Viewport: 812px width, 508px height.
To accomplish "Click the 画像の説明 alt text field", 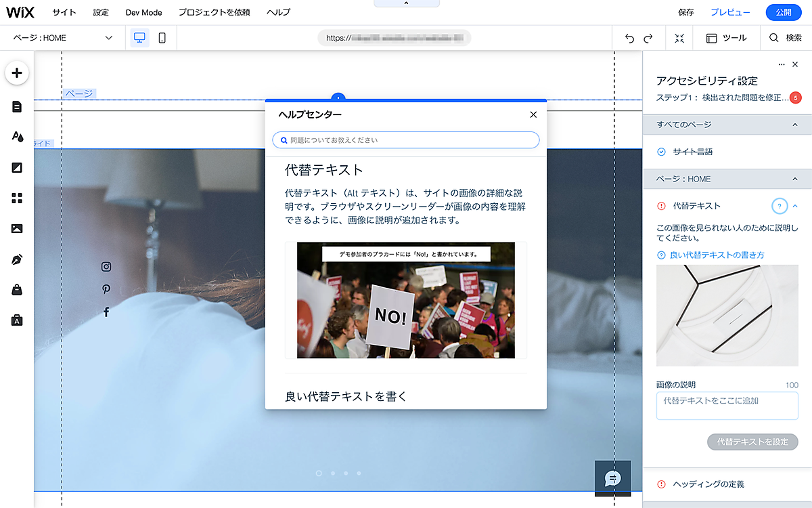I will tap(727, 406).
